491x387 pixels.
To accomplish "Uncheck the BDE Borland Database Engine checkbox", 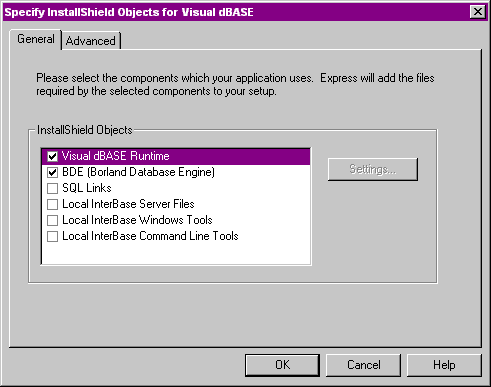I will click(x=52, y=172).
